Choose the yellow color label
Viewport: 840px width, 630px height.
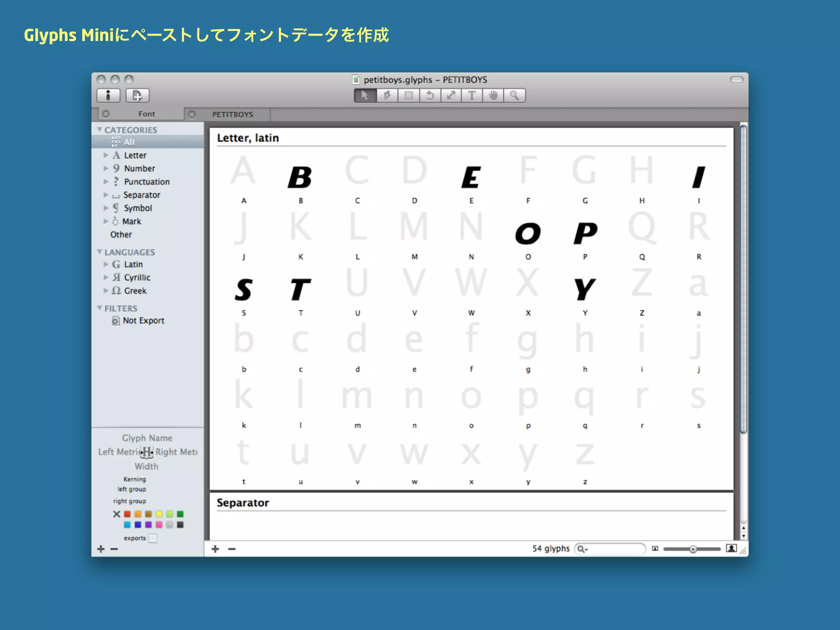[x=159, y=514]
